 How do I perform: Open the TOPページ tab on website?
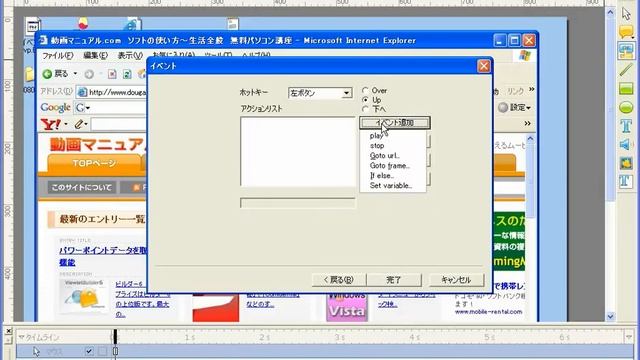click(x=94, y=163)
